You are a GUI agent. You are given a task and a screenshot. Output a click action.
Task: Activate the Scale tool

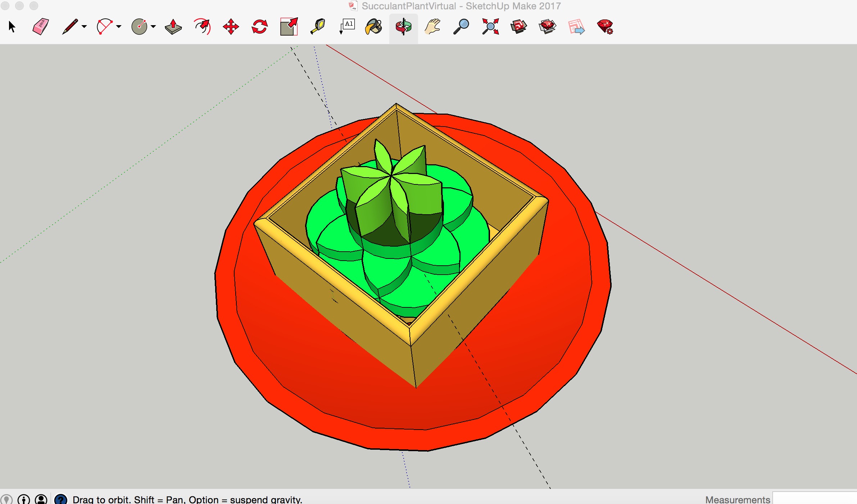tap(289, 27)
